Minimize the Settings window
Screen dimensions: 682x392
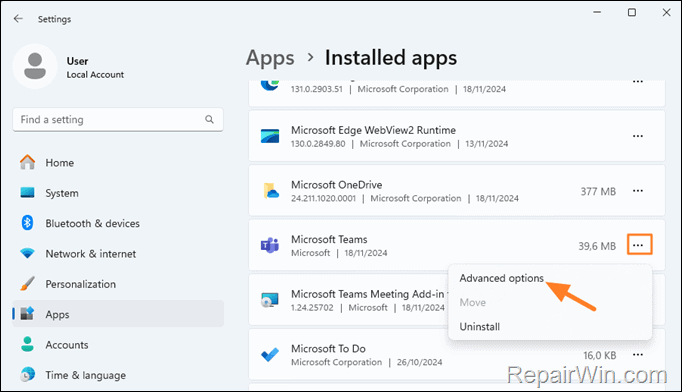pyautogui.click(x=597, y=13)
